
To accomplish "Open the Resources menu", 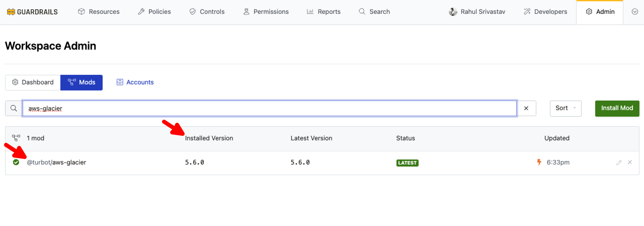I will pyautogui.click(x=99, y=12).
